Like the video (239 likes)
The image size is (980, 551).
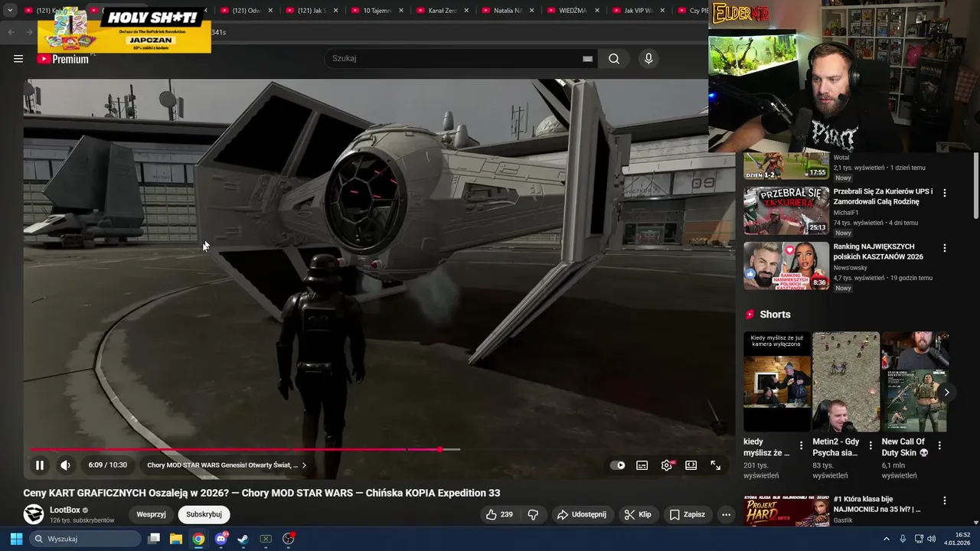tap(499, 514)
